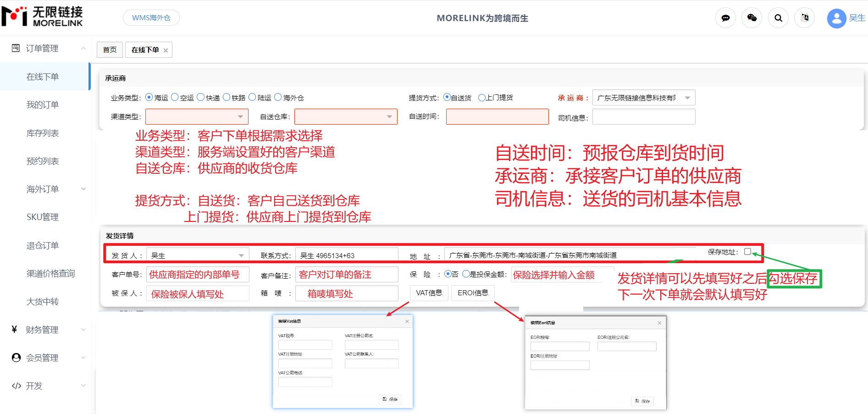Select 空运 business type radio
Screen dimensions: 868x414
point(175,97)
